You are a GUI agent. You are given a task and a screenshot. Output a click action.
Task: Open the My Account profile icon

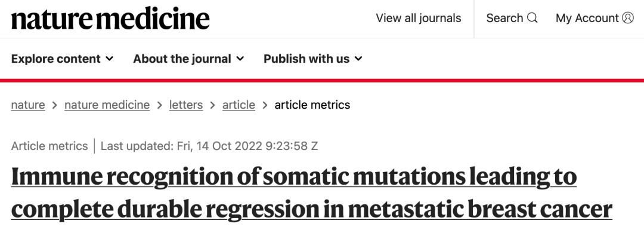tap(628, 19)
